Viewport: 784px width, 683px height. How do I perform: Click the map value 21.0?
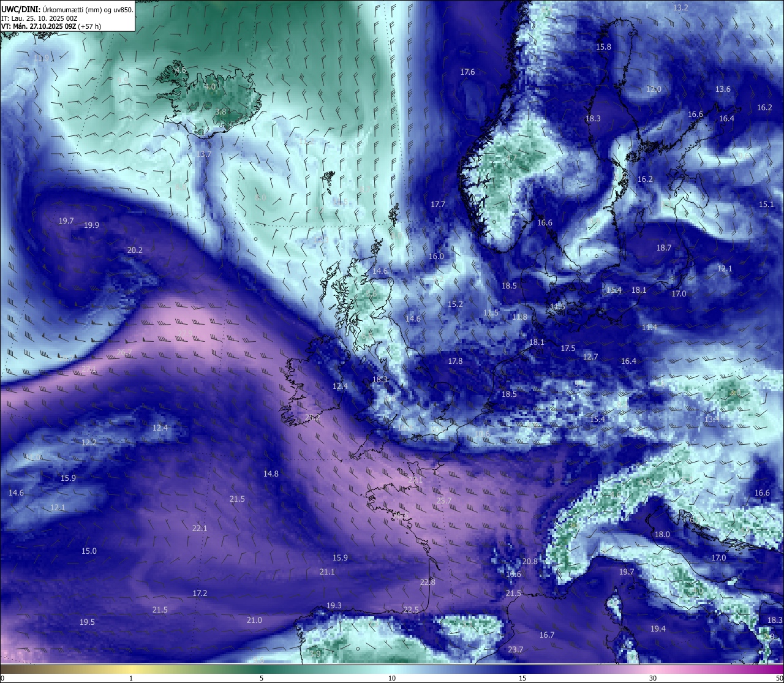[254, 621]
